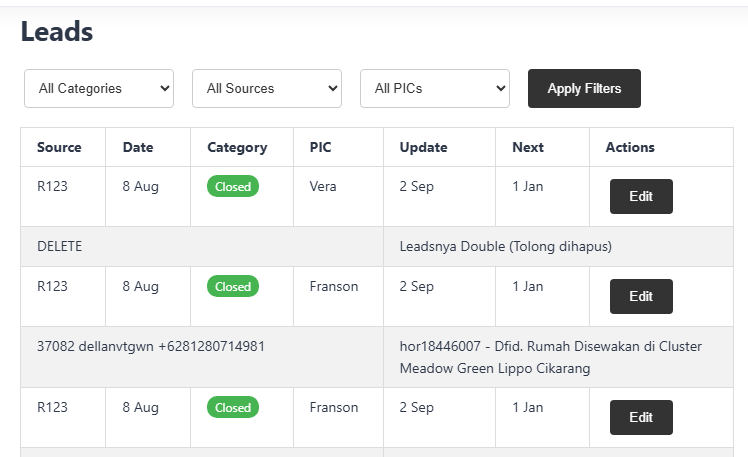Click the Leads page heading
Viewport: 748px width, 457px height.
click(57, 32)
